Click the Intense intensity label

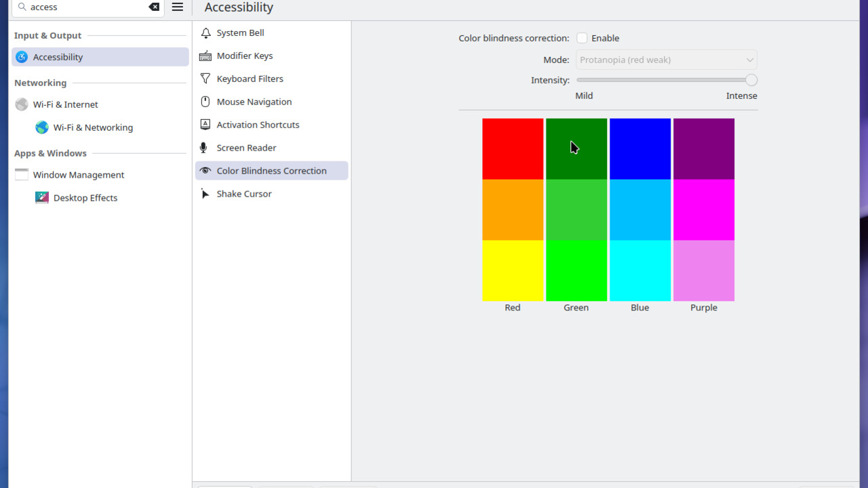[x=742, y=96]
